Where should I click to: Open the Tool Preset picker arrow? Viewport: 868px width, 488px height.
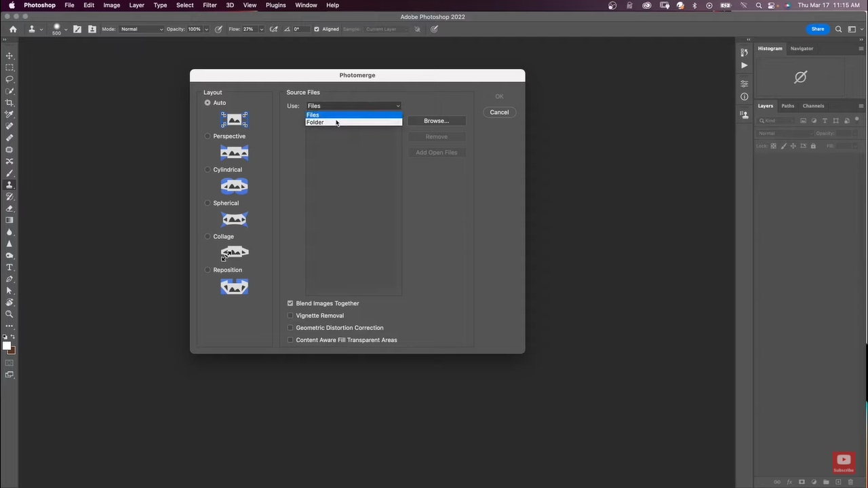pos(41,29)
